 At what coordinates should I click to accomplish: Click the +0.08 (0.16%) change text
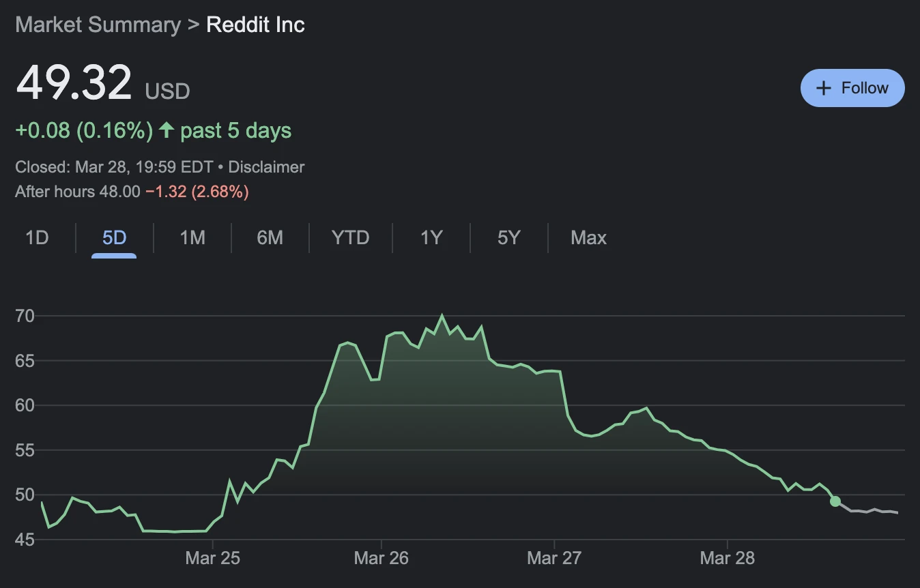84,130
